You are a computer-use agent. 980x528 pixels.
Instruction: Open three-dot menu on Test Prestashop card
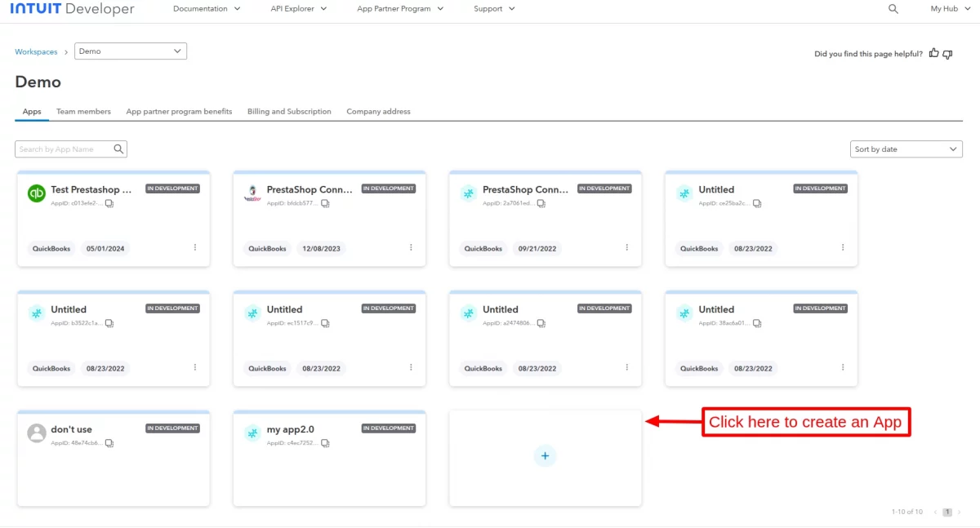point(195,247)
